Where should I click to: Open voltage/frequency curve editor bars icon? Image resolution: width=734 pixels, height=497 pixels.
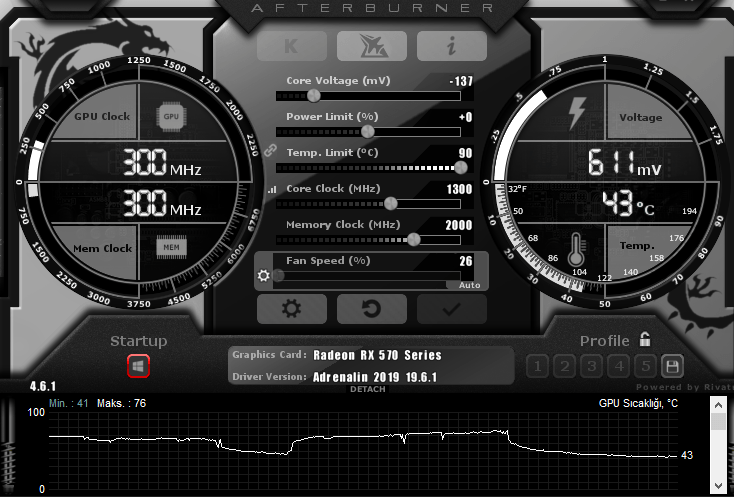point(272,190)
